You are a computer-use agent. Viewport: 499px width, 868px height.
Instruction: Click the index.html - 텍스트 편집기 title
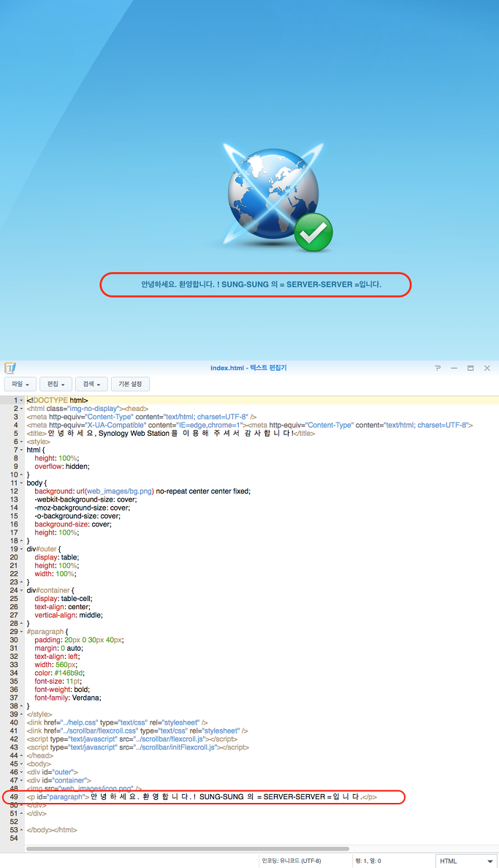tap(248, 368)
